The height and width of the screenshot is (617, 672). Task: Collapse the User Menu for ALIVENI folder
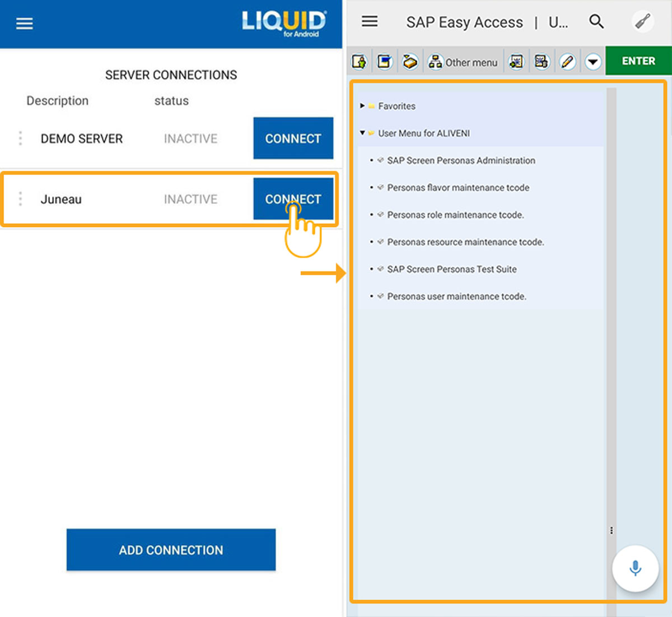[x=362, y=133]
